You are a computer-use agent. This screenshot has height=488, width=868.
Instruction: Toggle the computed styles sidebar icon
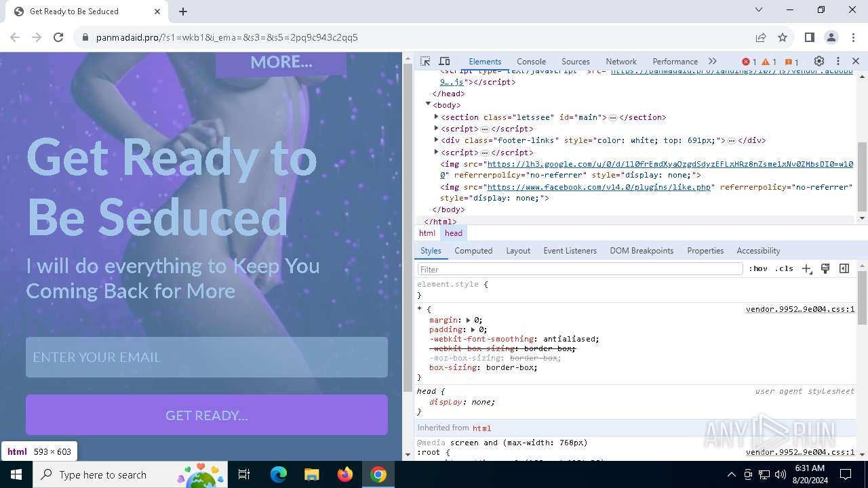click(x=844, y=269)
